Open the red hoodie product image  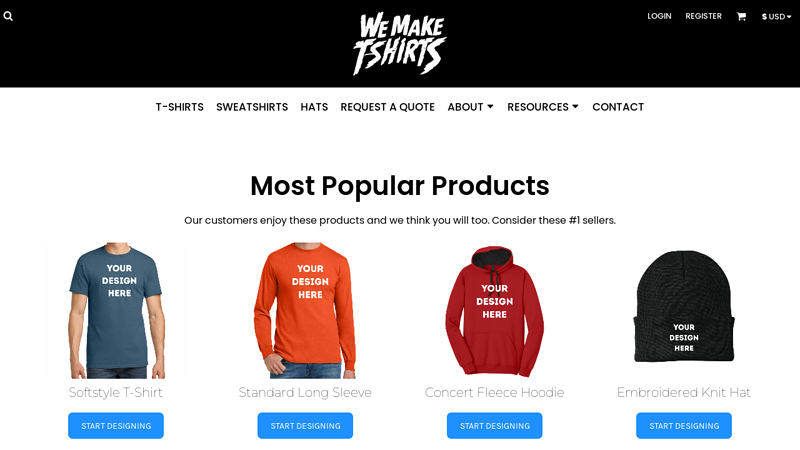(x=494, y=311)
